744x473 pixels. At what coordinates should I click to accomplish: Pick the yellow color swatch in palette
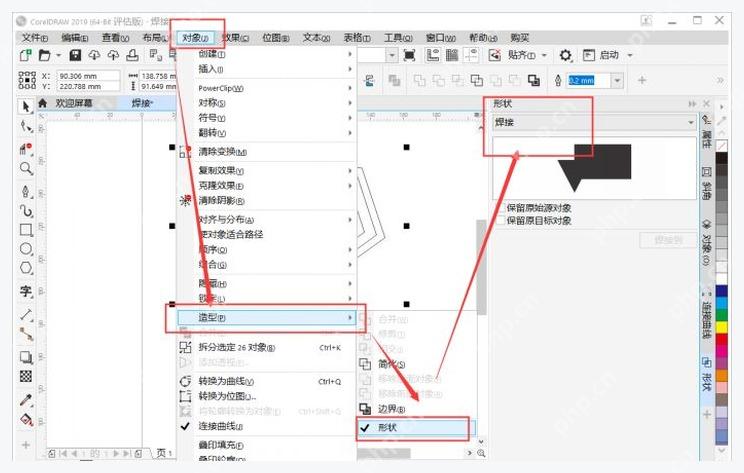click(721, 327)
